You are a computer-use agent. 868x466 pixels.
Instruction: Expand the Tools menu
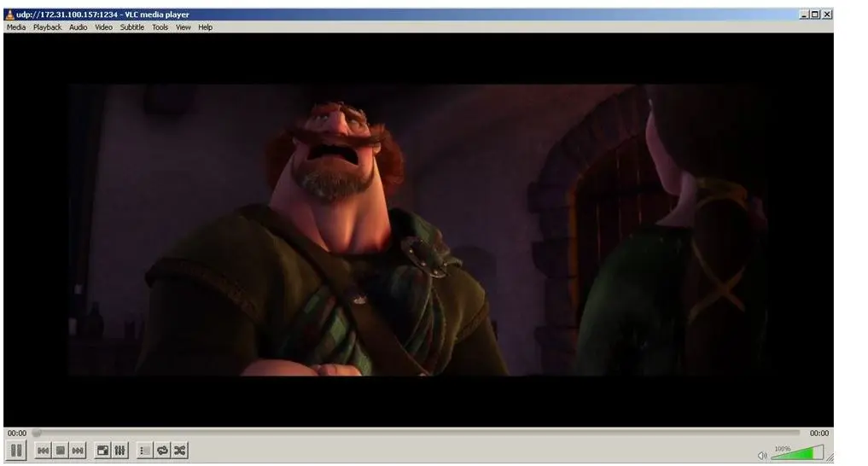coord(160,27)
